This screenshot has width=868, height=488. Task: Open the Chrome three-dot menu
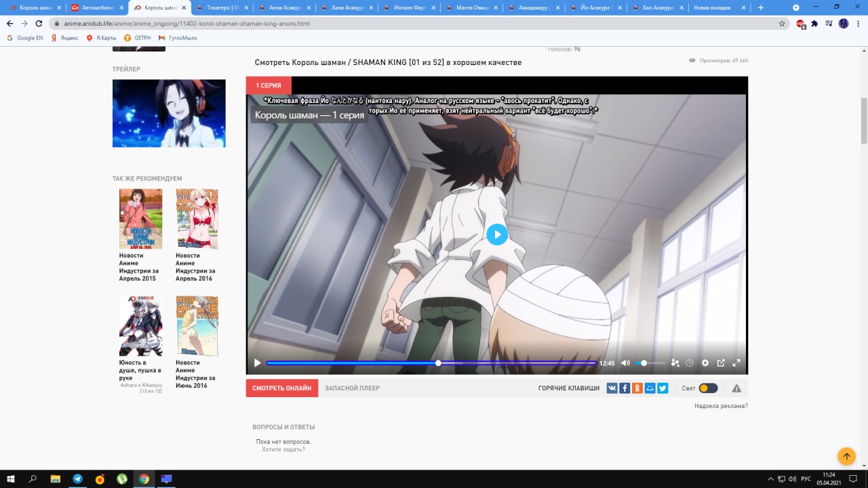pos(858,23)
